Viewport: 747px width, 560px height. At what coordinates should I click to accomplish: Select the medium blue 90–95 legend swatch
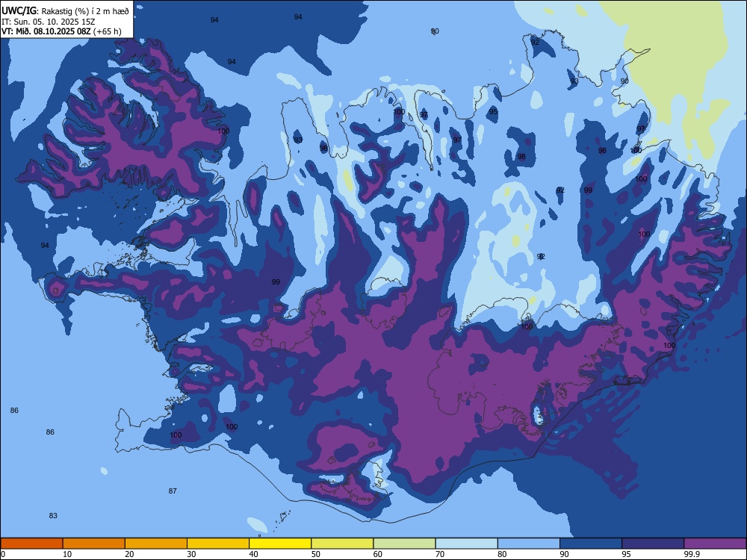click(x=591, y=544)
